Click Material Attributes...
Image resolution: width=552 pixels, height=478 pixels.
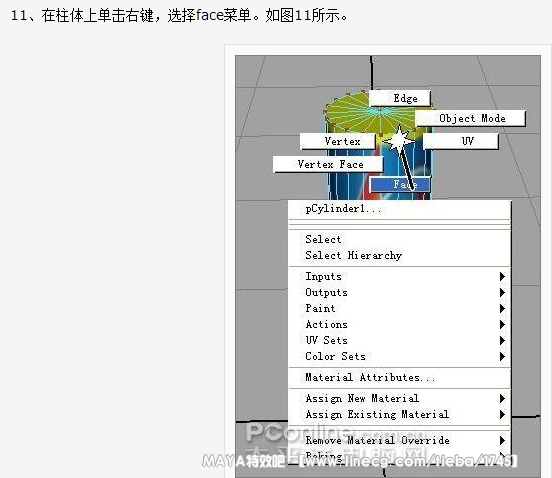[400, 377]
